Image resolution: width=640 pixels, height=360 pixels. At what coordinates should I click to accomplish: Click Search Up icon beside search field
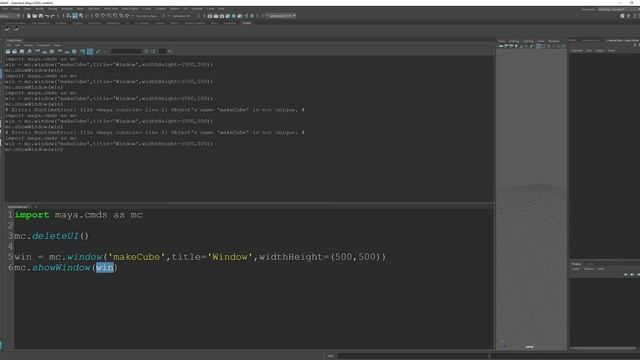(x=153, y=51)
